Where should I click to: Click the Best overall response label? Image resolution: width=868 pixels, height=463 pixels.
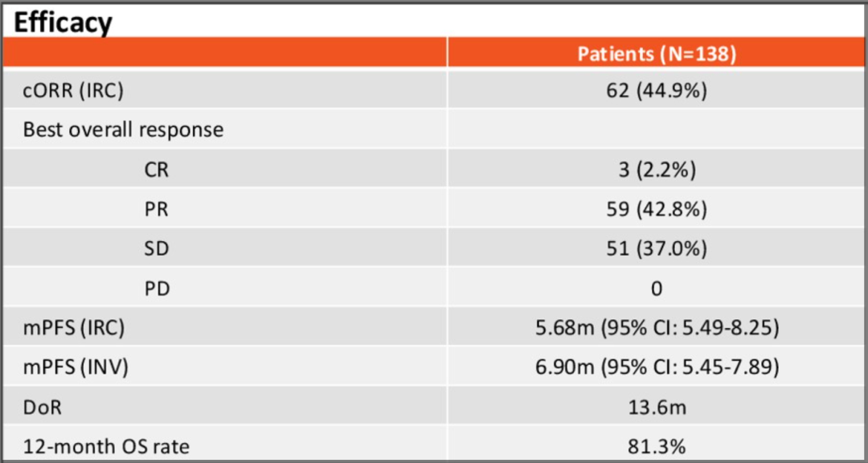point(123,129)
